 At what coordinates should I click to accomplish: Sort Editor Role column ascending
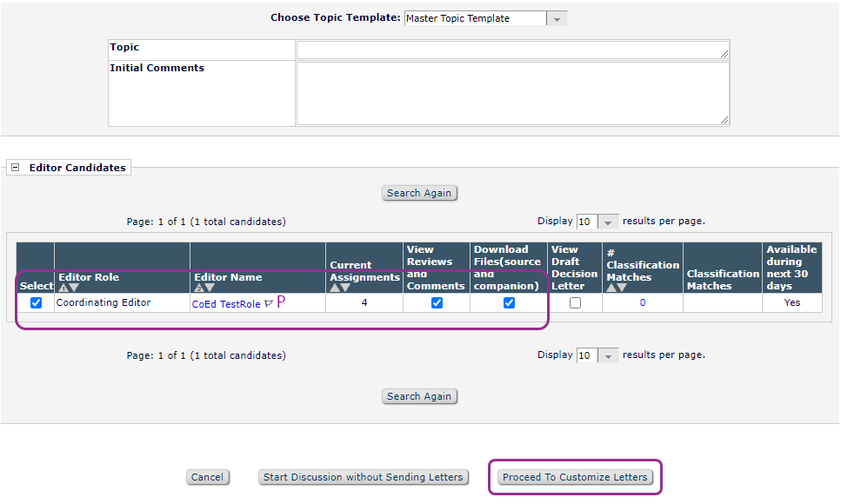coord(63,288)
